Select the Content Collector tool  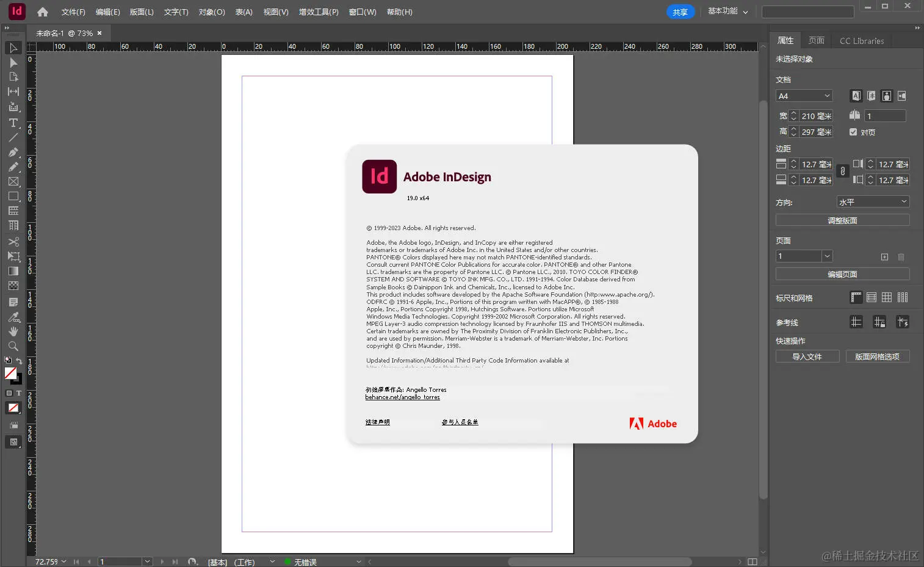(x=13, y=107)
